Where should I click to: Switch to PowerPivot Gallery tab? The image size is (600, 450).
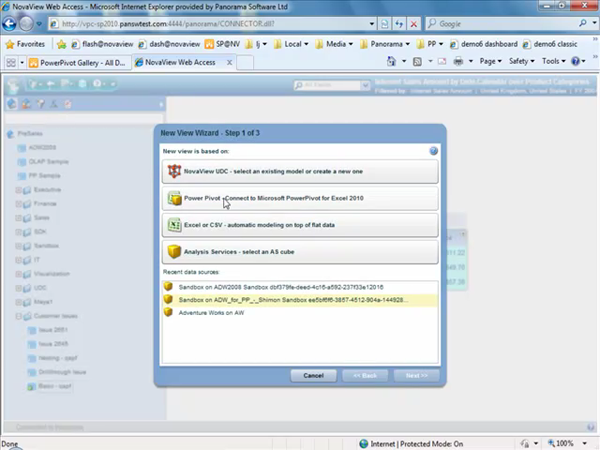point(78,63)
